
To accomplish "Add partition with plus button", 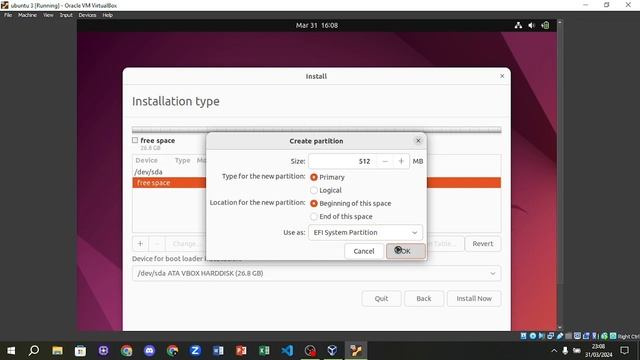I will click(x=140, y=244).
